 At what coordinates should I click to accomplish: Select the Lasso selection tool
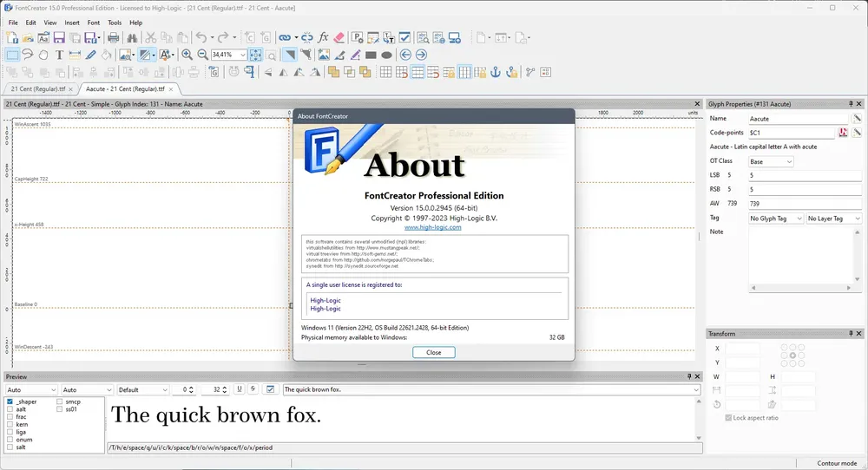(x=28, y=55)
